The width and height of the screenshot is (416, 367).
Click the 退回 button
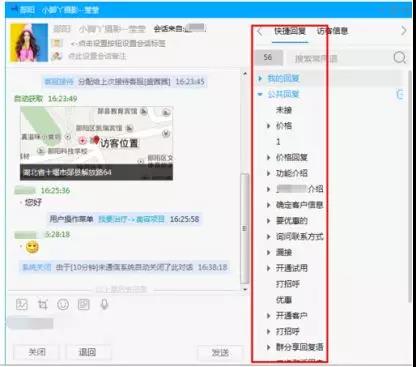point(87,352)
